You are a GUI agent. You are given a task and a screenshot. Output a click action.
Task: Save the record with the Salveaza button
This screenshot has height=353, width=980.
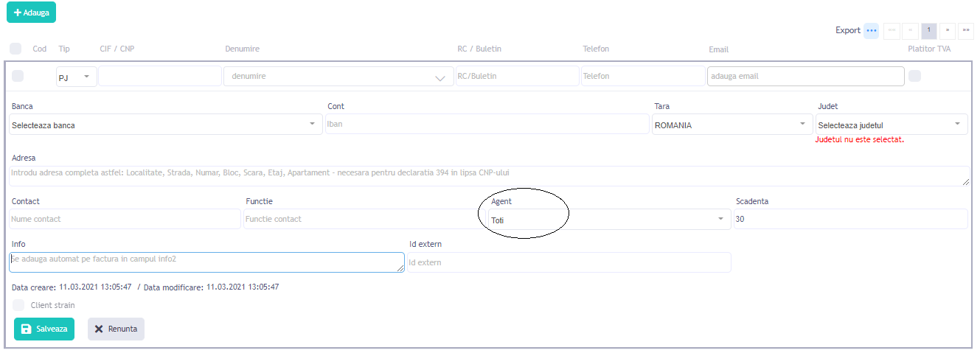point(44,329)
